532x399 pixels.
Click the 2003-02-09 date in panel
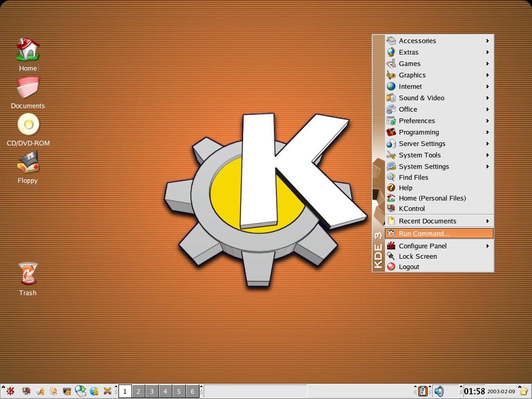click(501, 392)
